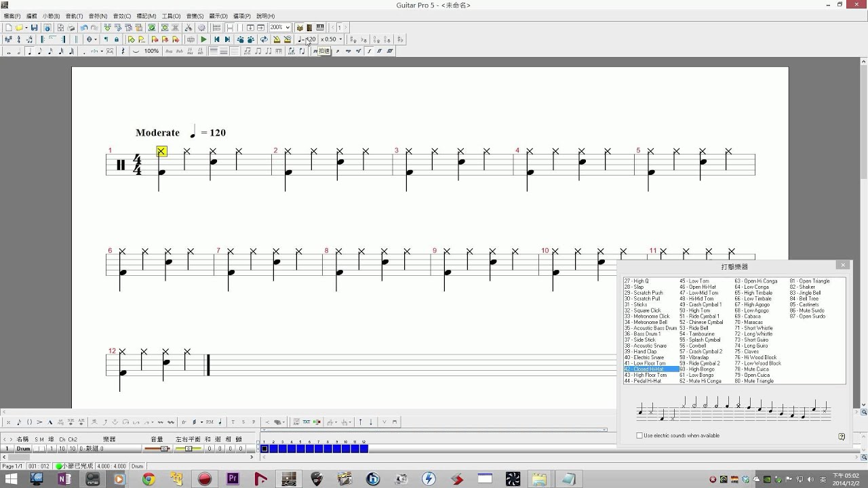Select 46 - Open Hi-Hat entry

point(698,287)
